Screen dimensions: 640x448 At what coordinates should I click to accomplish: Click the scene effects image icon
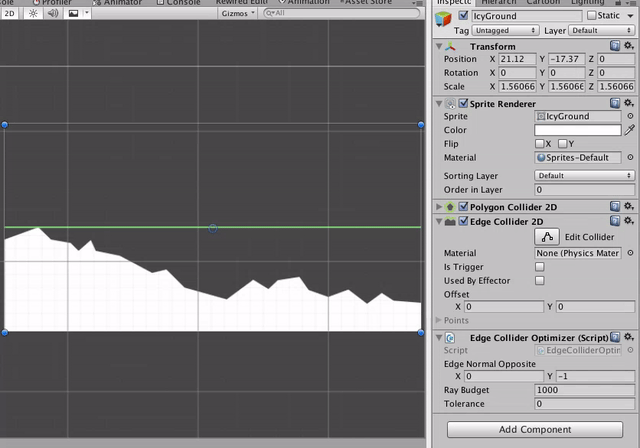point(73,13)
